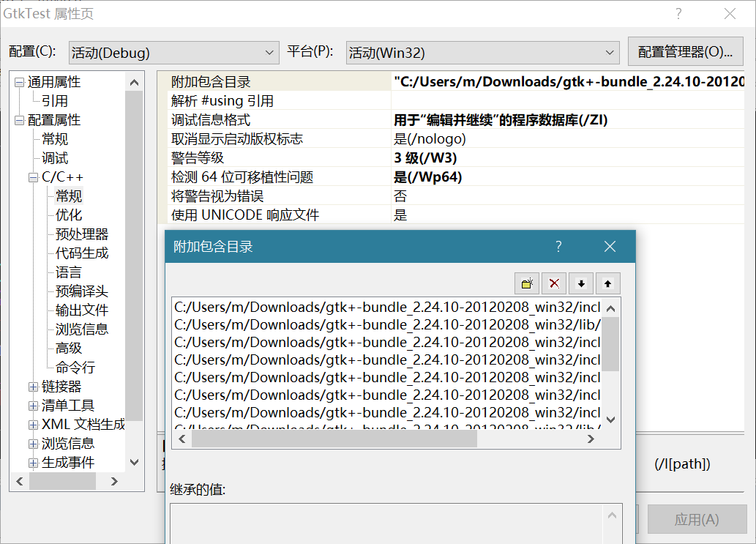The width and height of the screenshot is (756, 544).
Task: Collapse the C/C++ tree node
Action: point(33,177)
